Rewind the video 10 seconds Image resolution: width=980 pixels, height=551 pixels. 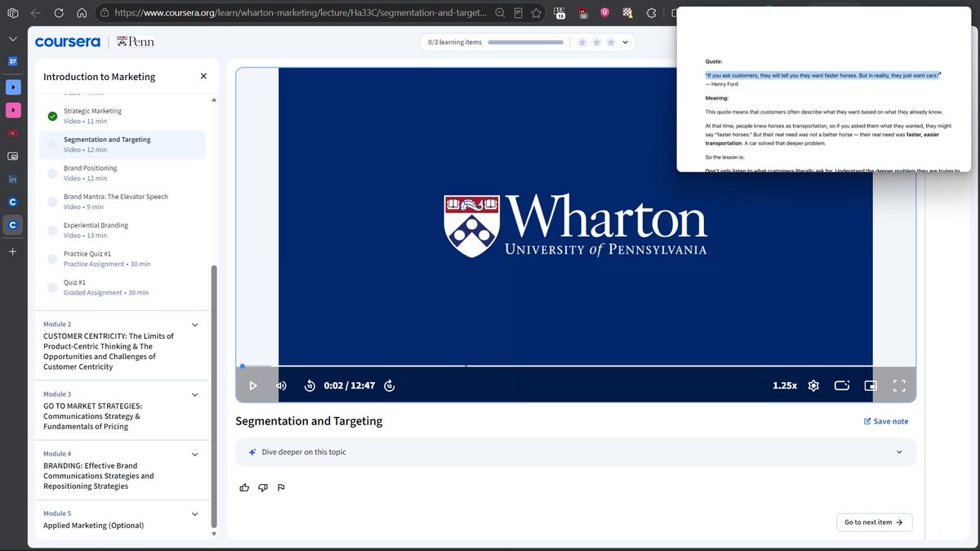pyautogui.click(x=310, y=385)
